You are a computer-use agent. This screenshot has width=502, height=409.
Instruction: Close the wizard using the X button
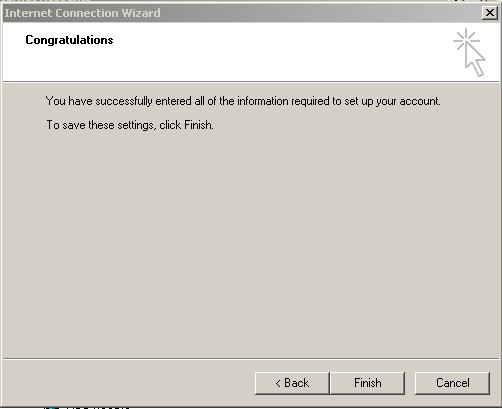(x=490, y=13)
